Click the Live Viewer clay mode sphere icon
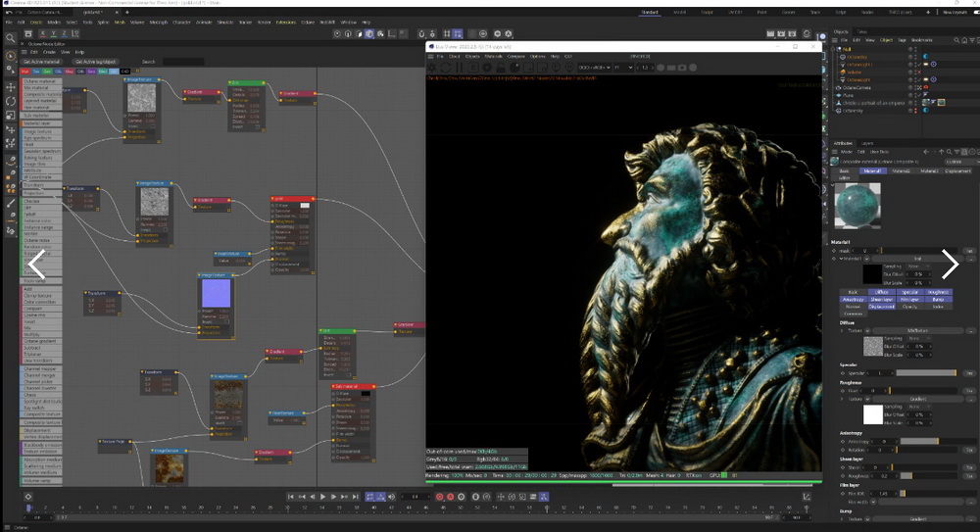Image resolution: width=980 pixels, height=532 pixels. 514,68
